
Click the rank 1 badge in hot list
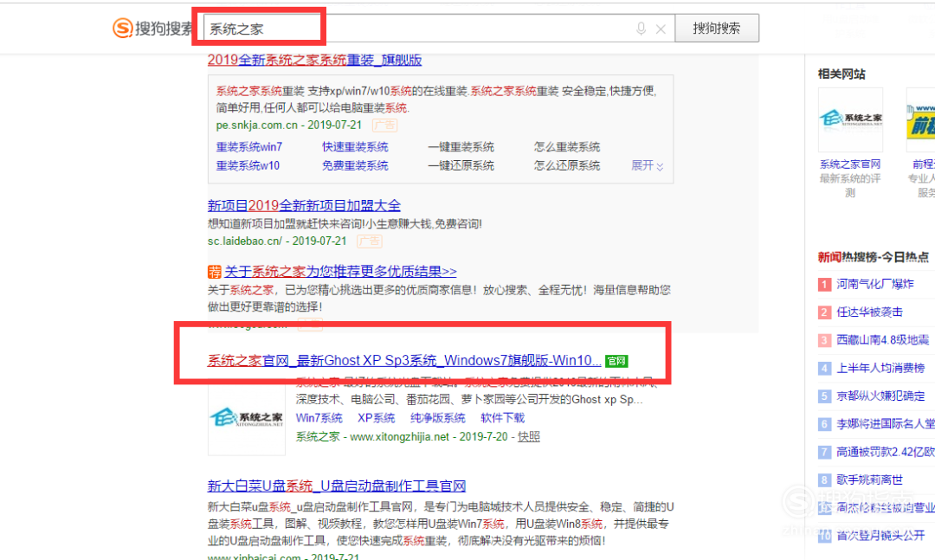824,285
